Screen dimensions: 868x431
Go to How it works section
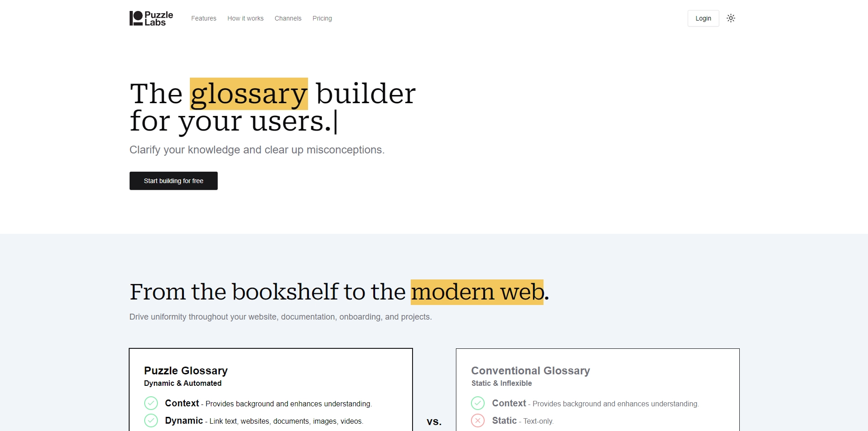(x=246, y=18)
